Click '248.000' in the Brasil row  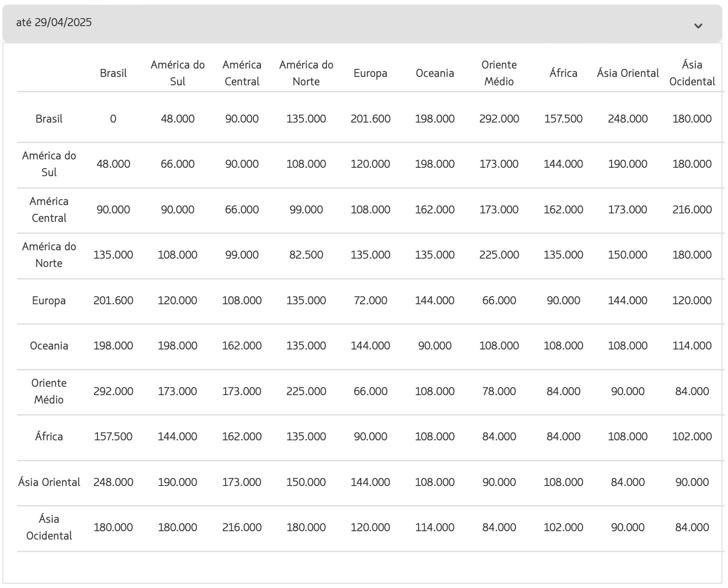[628, 119]
